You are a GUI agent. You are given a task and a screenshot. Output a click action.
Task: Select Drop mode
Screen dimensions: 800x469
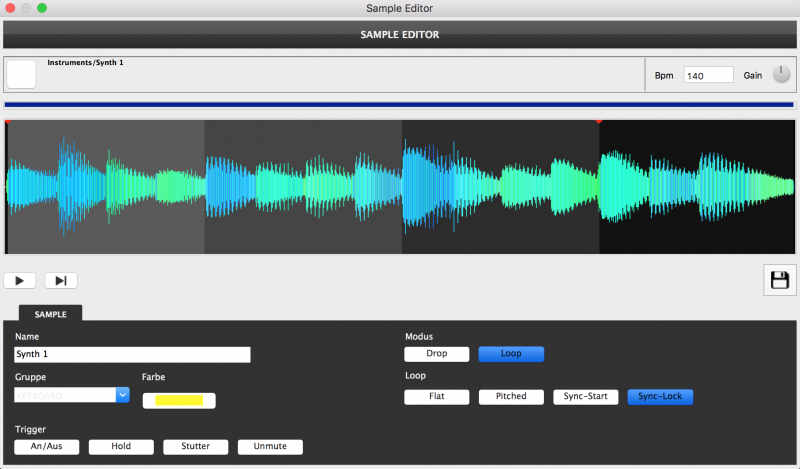(x=436, y=354)
